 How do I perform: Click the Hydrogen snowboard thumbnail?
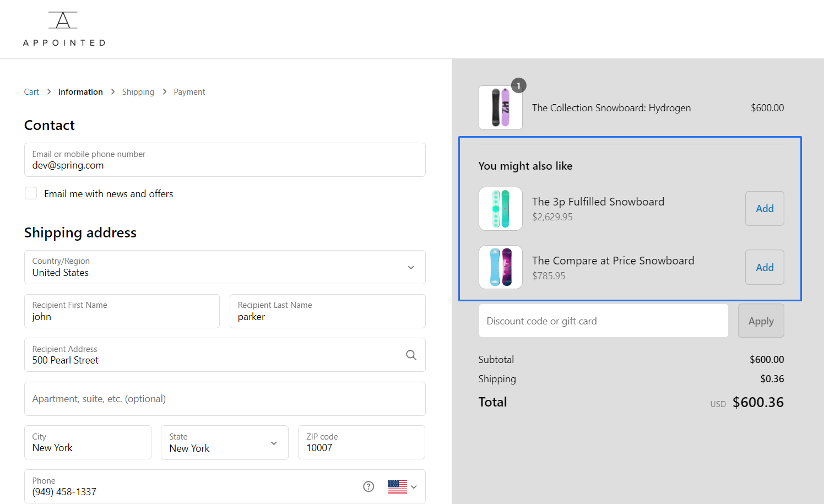(501, 107)
